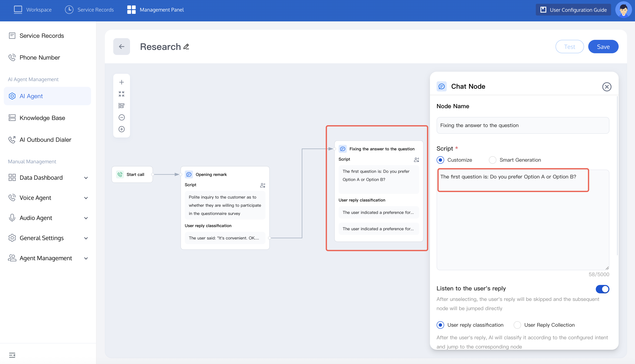The height and width of the screenshot is (364, 635).
Task: Click the plus add-node icon in canvas toolbar
Action: click(x=121, y=82)
